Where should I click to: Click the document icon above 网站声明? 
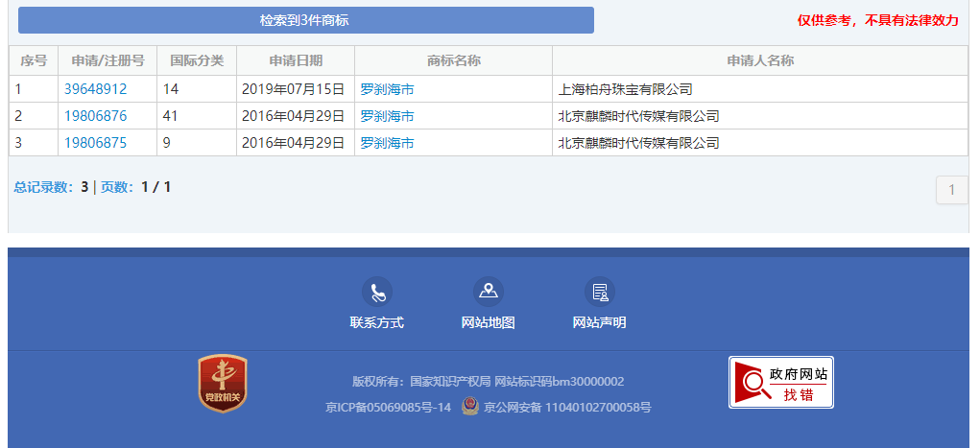coord(599,292)
